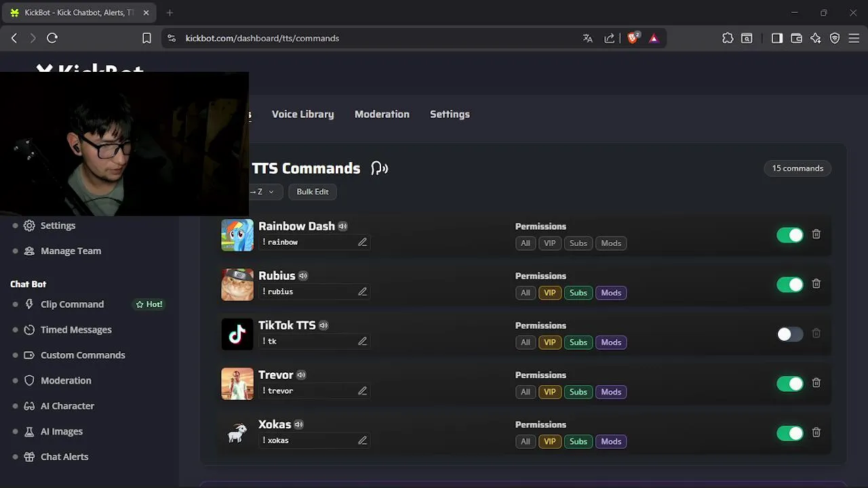Toggle Mods permission for Rubius
Viewport: 868px width, 488px height.
(611, 292)
